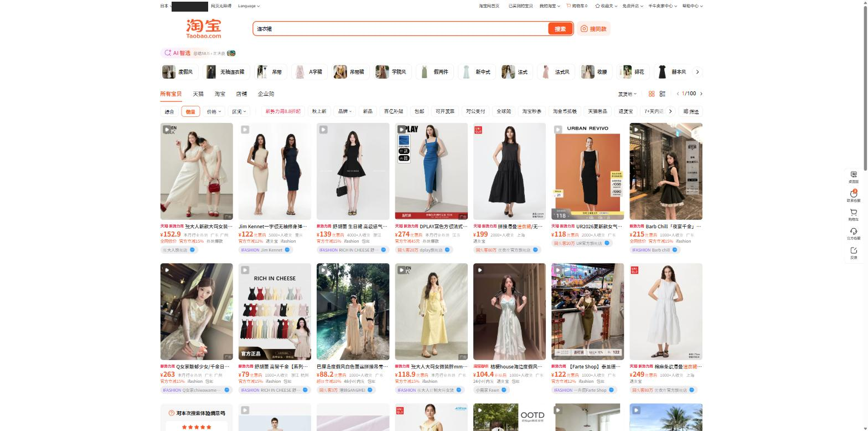Open the camera image search 搜同款
Image resolution: width=868 pixels, height=431 pixels.
coord(593,29)
